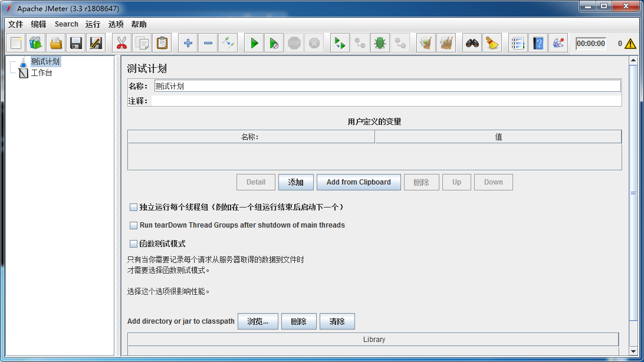
Task: Click the 删除 button beside 浏览...
Action: (x=298, y=321)
